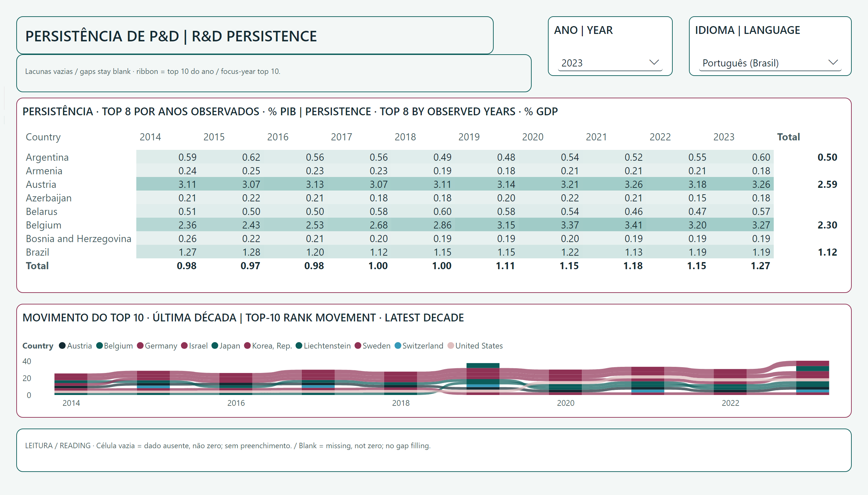
Task: Click the 2021 column header
Action: click(596, 137)
